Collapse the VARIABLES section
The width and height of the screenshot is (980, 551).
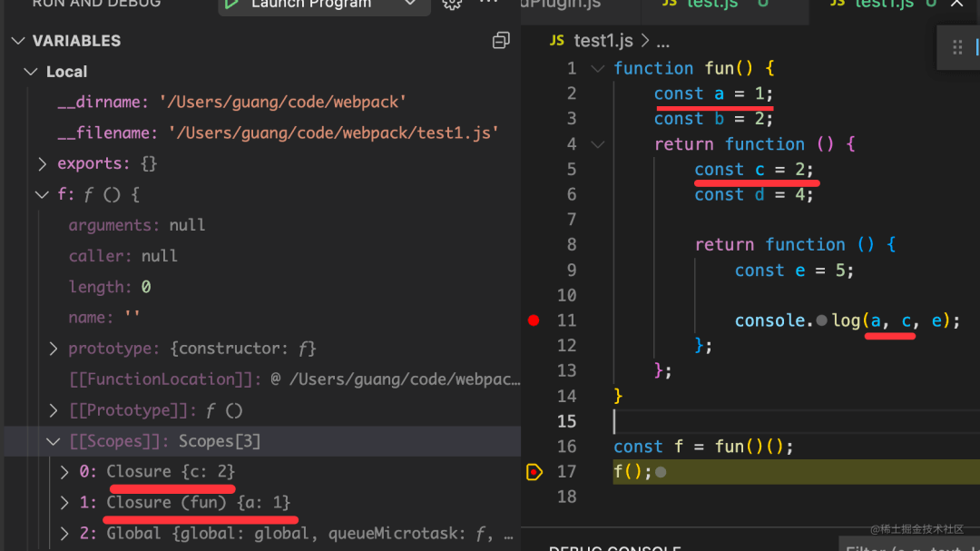pyautogui.click(x=18, y=41)
